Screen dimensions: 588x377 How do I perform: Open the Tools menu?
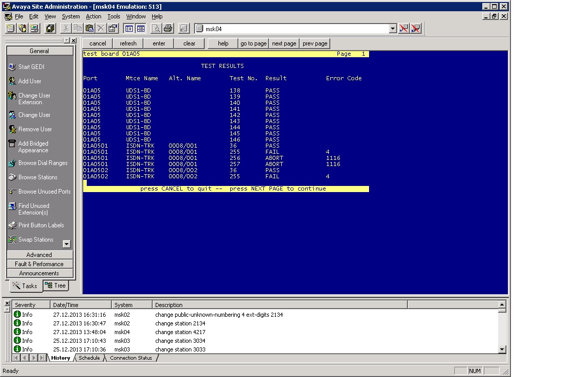click(114, 16)
